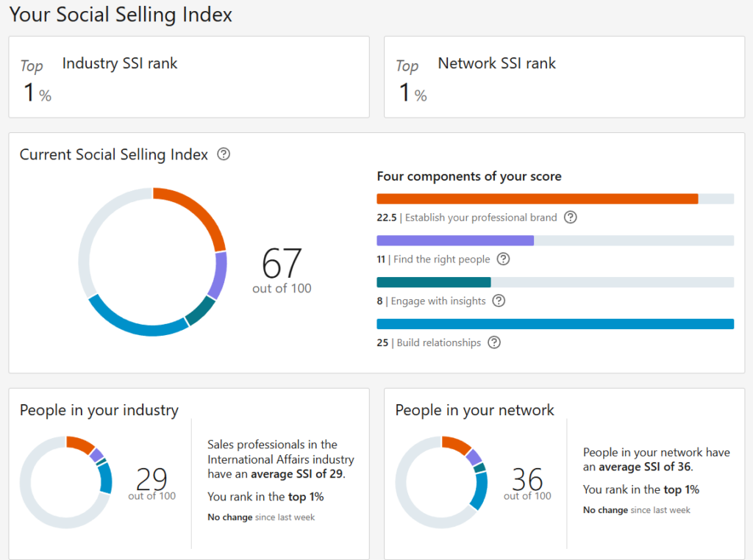The width and height of the screenshot is (753, 560).
Task: Open the Build relationships help icon
Action: (494, 342)
